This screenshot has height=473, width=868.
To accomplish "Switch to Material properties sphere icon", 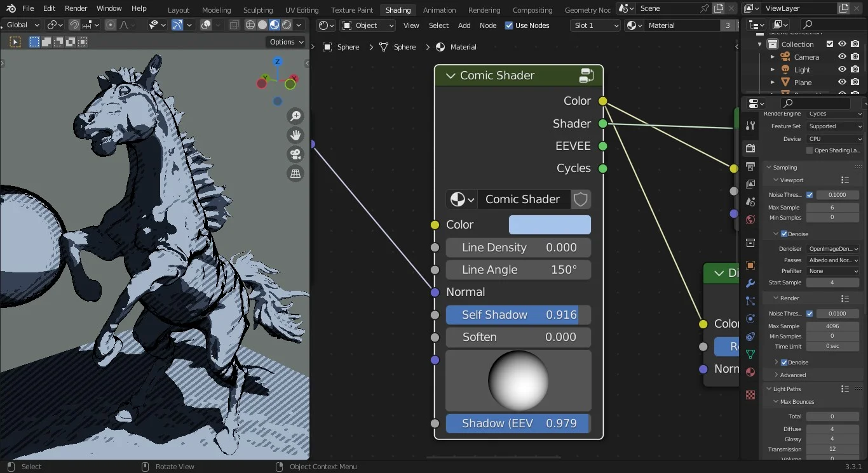I will pyautogui.click(x=750, y=373).
